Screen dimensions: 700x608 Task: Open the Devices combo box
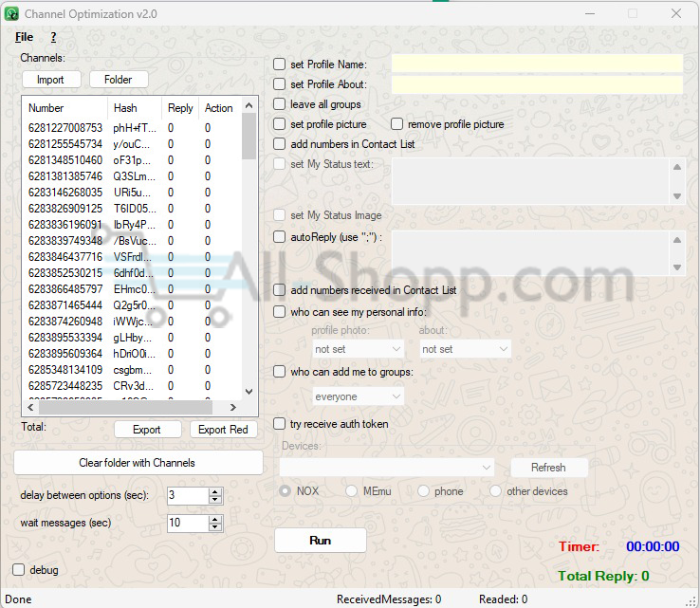click(387, 468)
